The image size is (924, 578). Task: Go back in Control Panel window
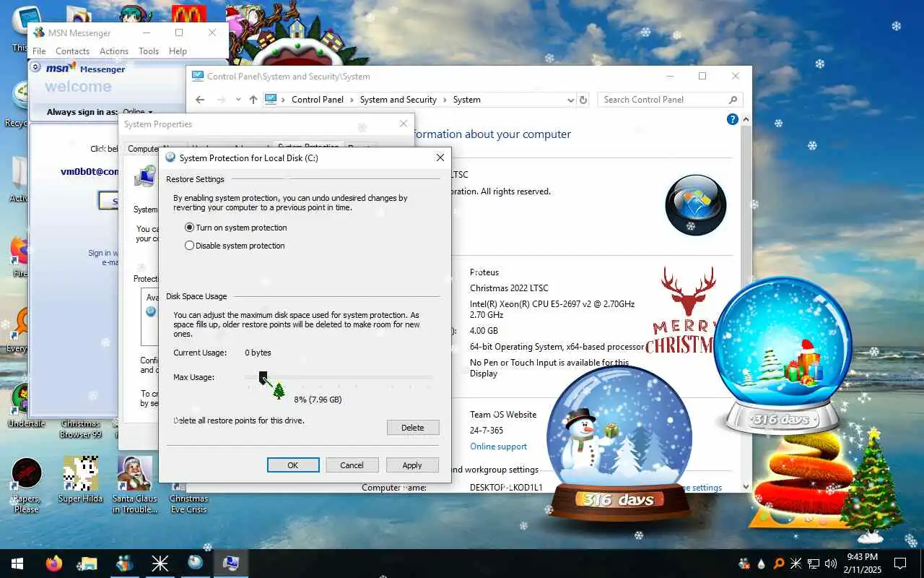point(200,100)
